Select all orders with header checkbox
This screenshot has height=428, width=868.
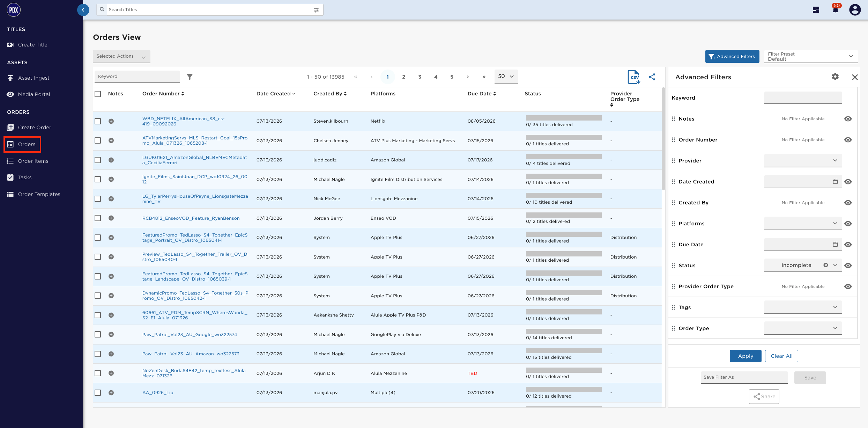point(98,94)
